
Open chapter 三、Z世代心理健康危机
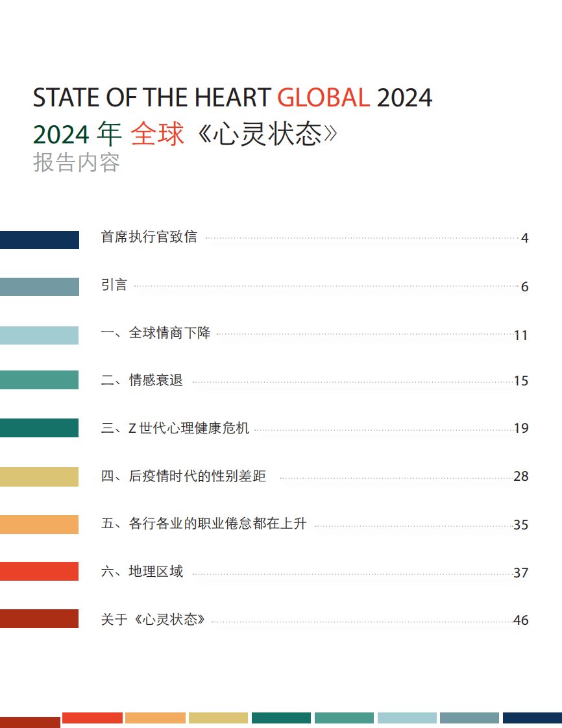click(x=175, y=428)
